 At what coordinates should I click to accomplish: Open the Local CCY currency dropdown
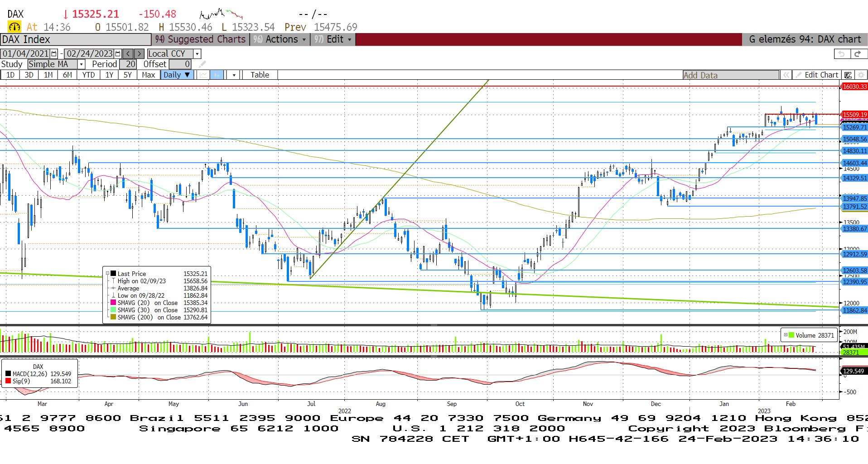(198, 53)
